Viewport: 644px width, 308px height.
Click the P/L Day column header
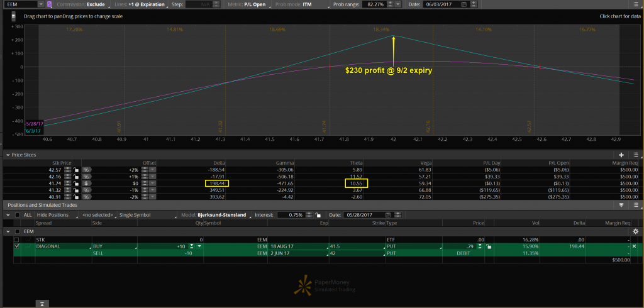493,162
